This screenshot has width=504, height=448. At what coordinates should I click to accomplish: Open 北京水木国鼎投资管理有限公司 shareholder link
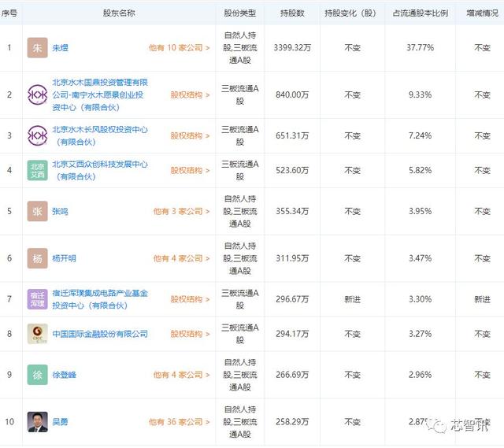[100, 94]
